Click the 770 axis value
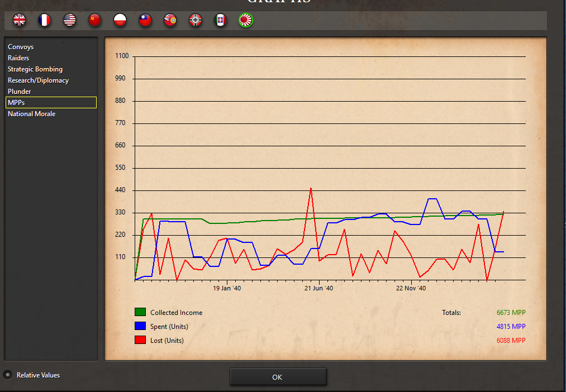 (x=120, y=123)
